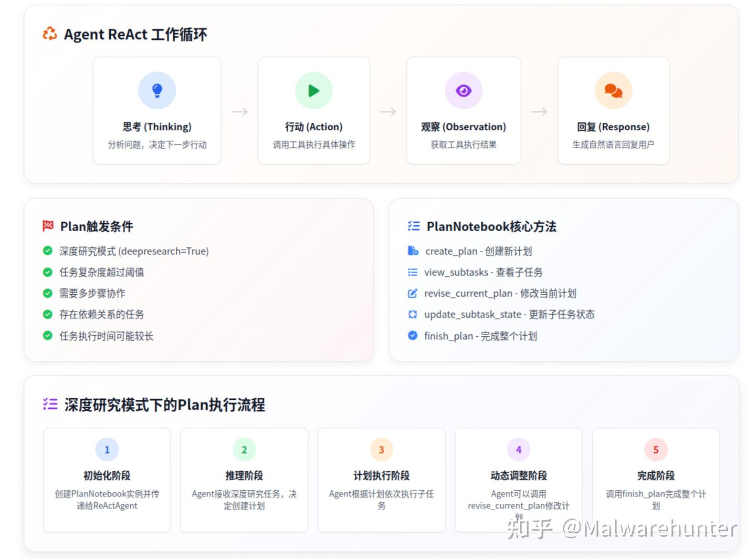Click the purple eye Observation icon
The width and height of the screenshot is (756, 559).
pos(464,90)
